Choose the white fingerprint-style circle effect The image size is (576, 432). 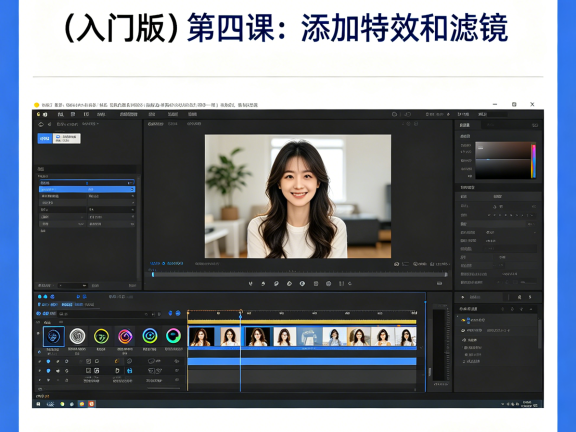(78, 336)
